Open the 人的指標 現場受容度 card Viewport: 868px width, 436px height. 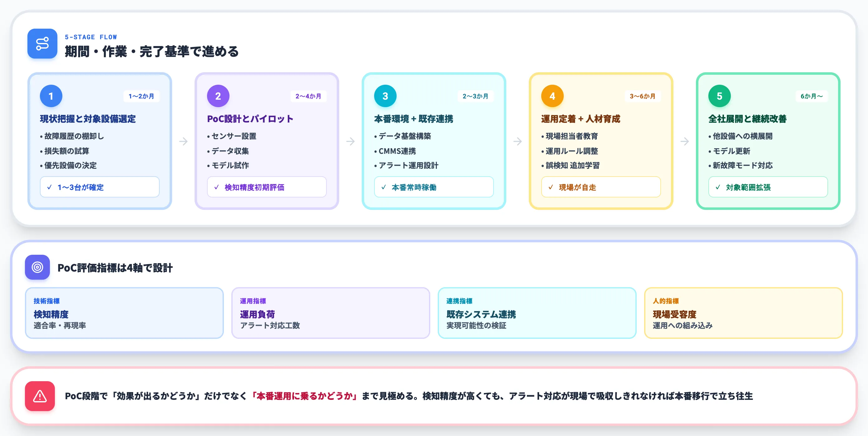pyautogui.click(x=743, y=313)
